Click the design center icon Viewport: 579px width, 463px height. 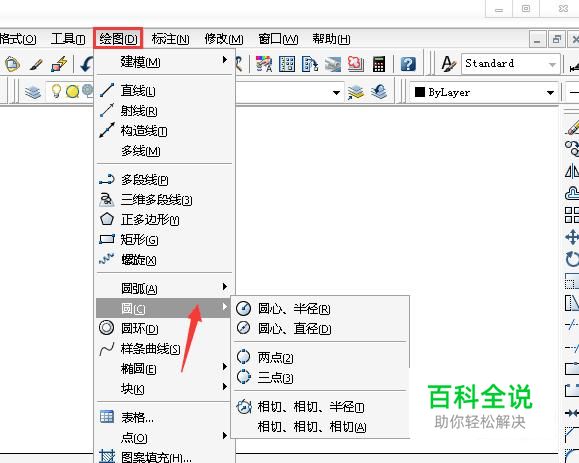point(264,64)
